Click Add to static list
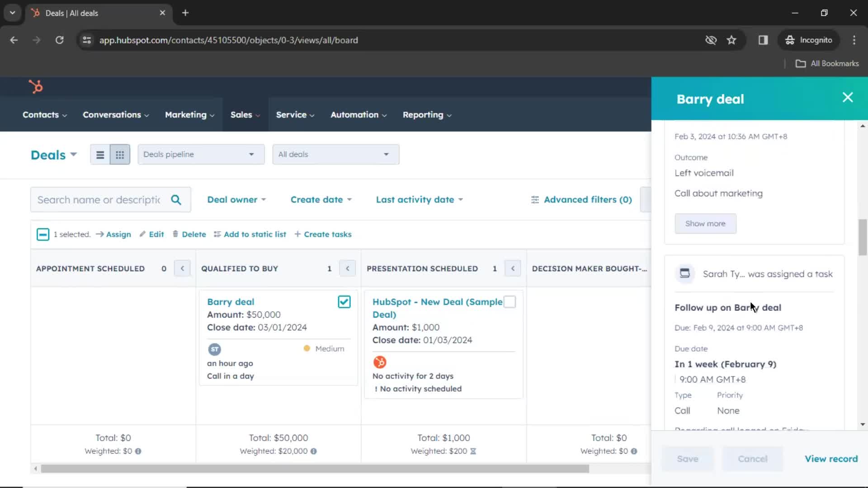The height and width of the screenshot is (488, 868). (x=250, y=234)
